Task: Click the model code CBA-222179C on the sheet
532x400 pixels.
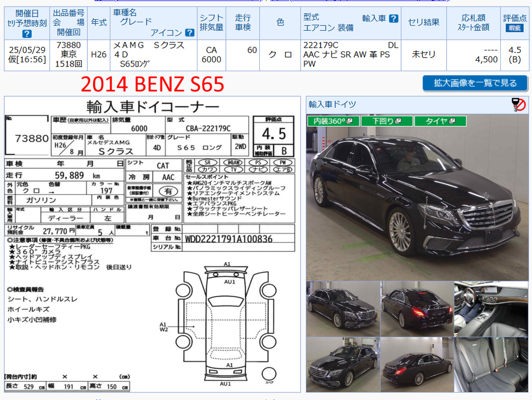Action: pyautogui.click(x=208, y=128)
